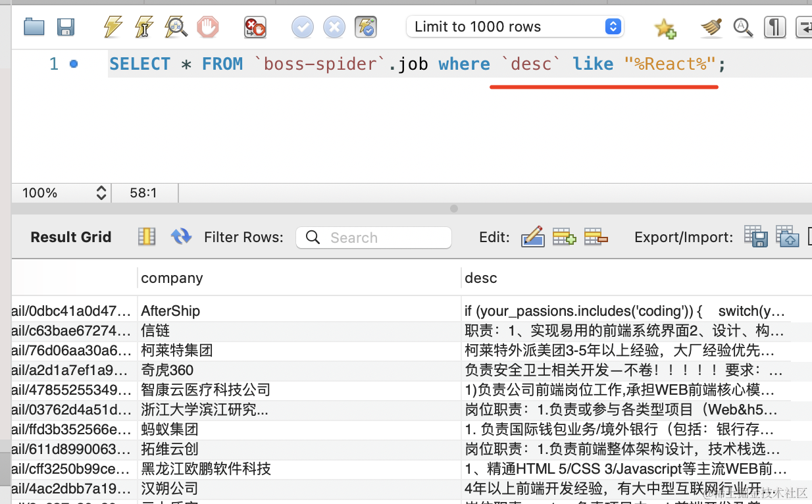812x504 pixels.
Task: Click edit current row pencil icon
Action: [x=533, y=237]
